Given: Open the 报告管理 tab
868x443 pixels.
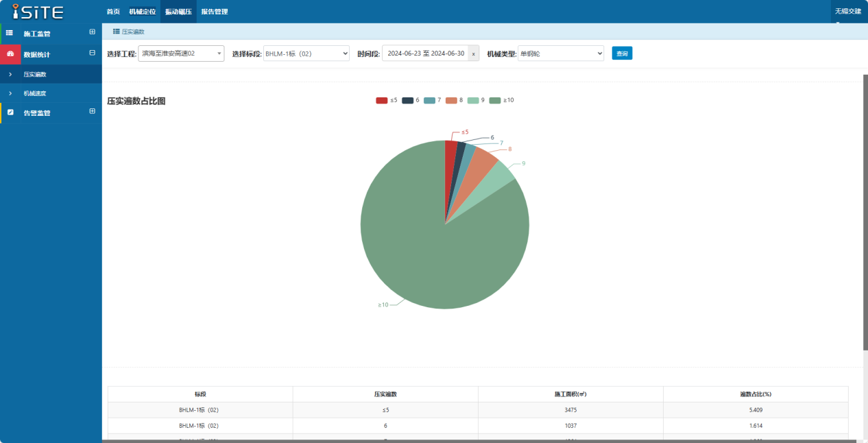Looking at the screenshot, I should 215,12.
